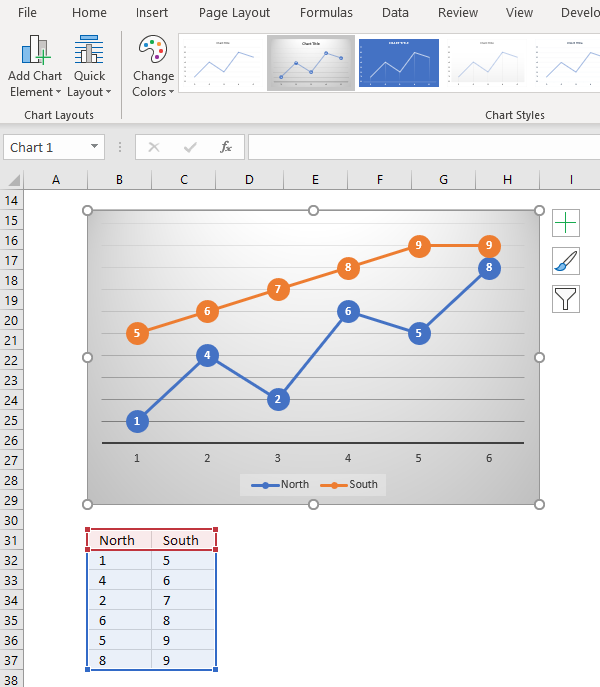
Task: Click the Cancel X in formula bar
Action: [154, 147]
